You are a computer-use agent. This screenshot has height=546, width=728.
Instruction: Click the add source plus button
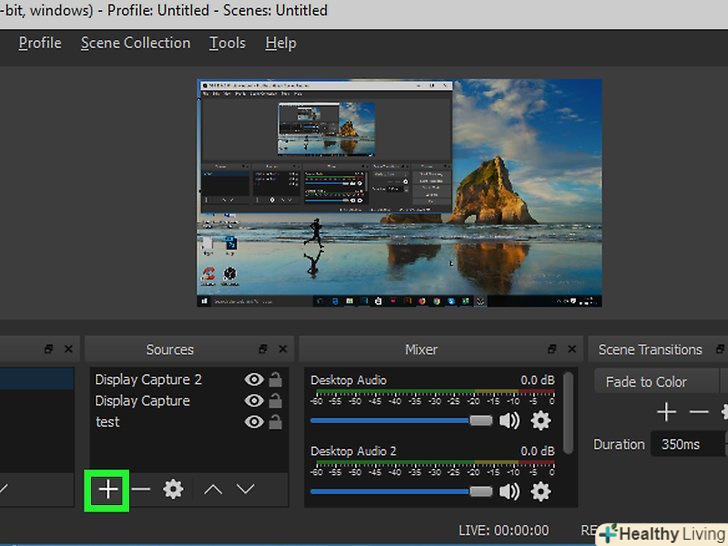(107, 489)
